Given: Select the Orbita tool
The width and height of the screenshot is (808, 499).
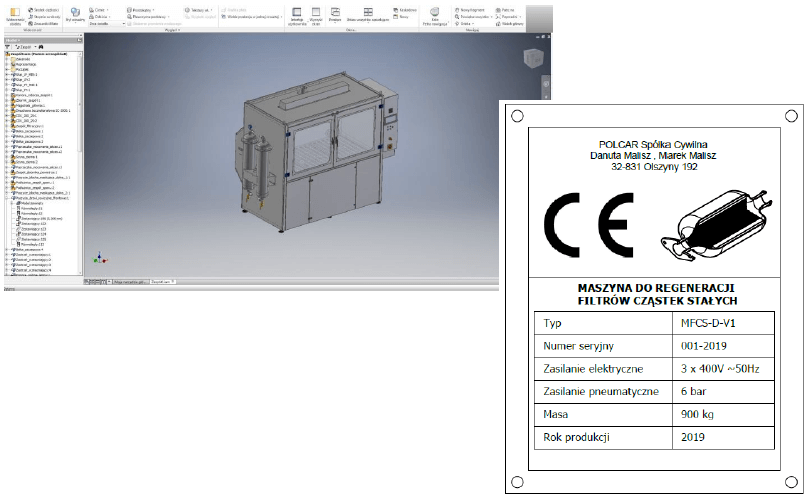Looking at the screenshot, I should tap(464, 23).
